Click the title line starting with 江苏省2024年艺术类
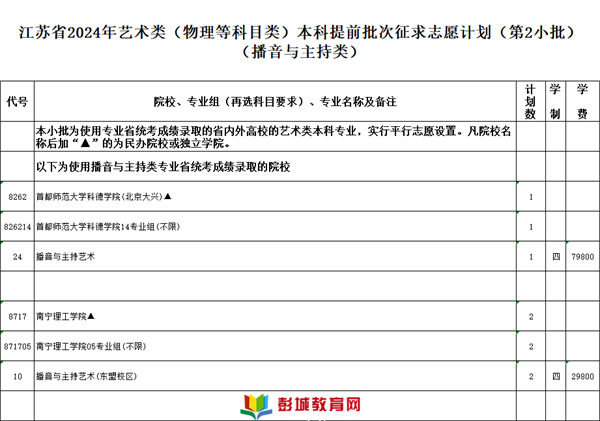Viewport: 600px width, 421px height. (297, 33)
